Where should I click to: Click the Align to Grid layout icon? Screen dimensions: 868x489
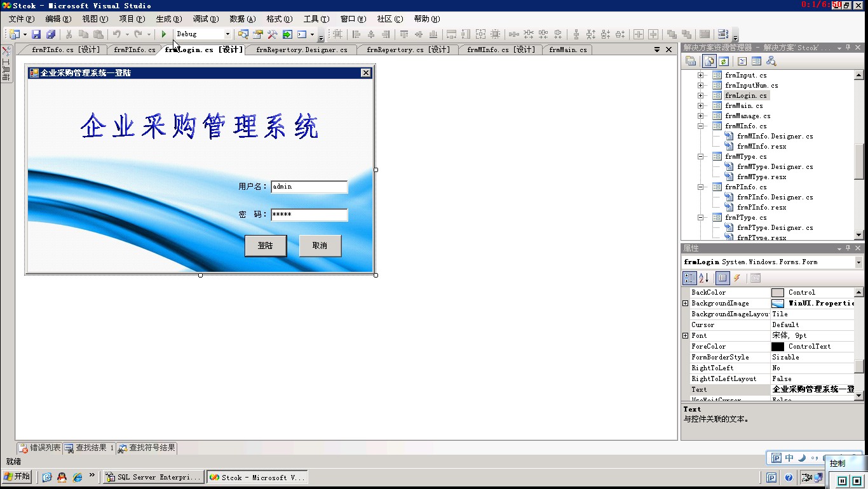pyautogui.click(x=337, y=34)
